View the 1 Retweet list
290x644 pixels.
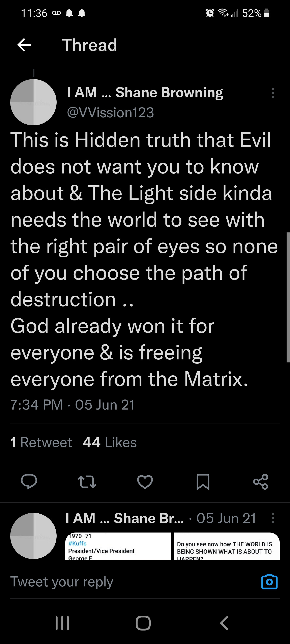(x=41, y=442)
